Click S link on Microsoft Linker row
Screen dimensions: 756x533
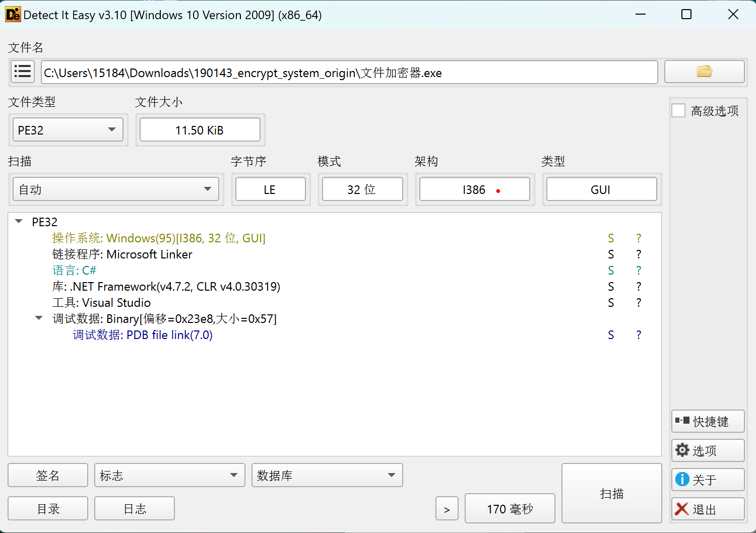click(611, 254)
